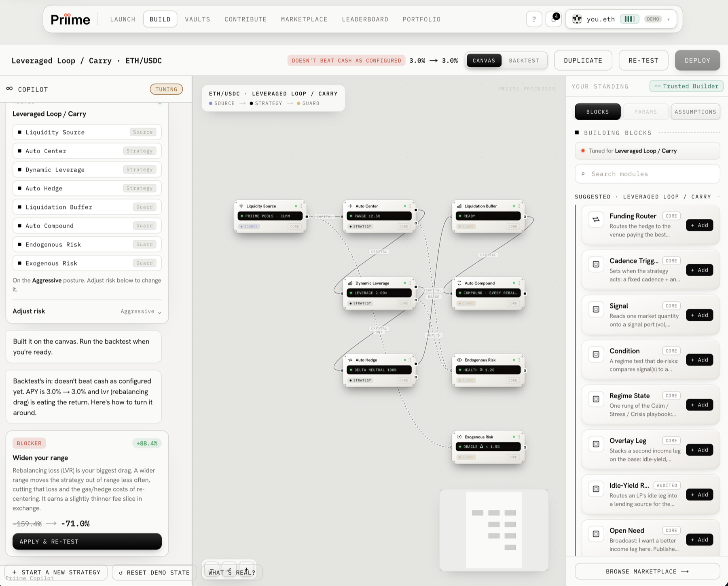Expand the Adjust risk Aggressive dropdown
The width and height of the screenshot is (728, 586).
point(141,311)
